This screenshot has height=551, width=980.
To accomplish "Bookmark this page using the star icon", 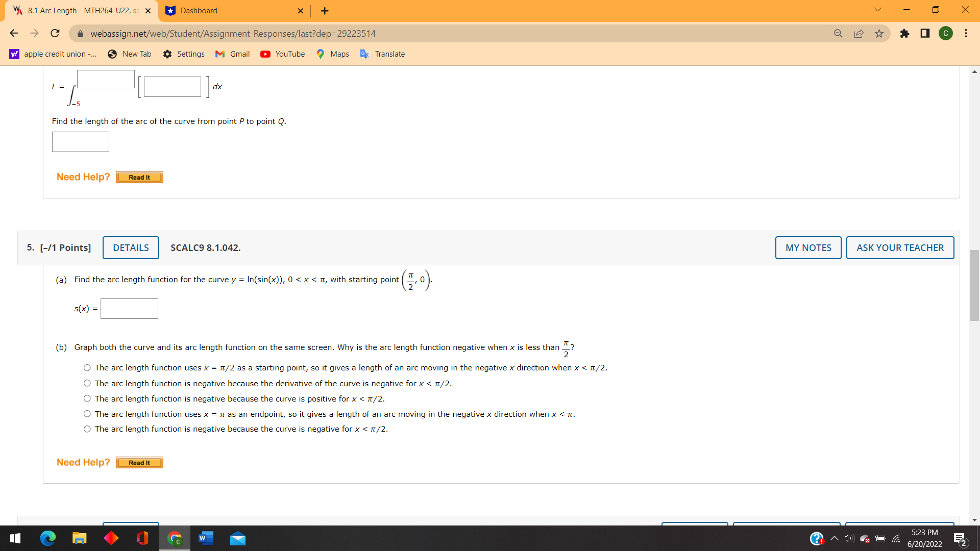I will click(x=879, y=33).
